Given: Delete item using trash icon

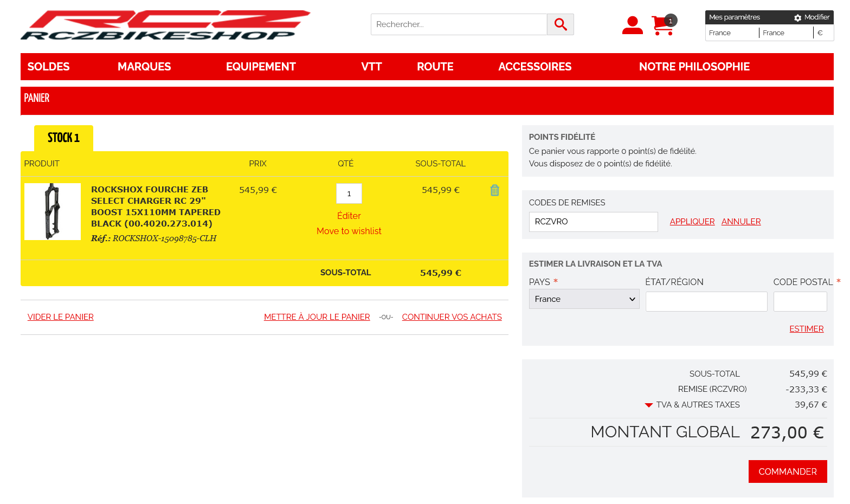Looking at the screenshot, I should 494,190.
